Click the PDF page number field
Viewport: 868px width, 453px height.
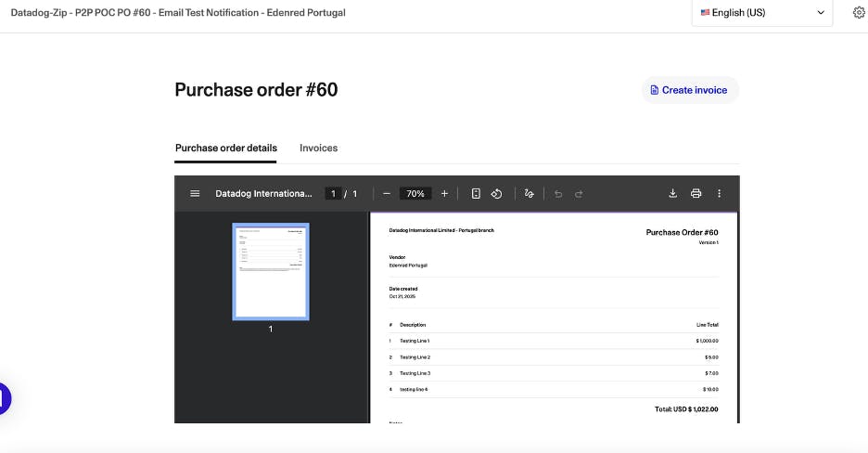[333, 193]
